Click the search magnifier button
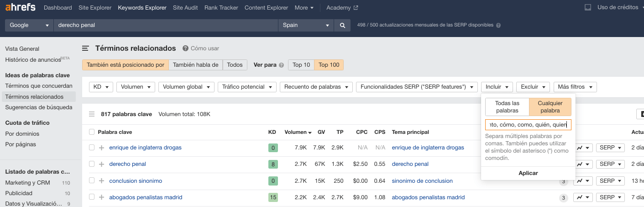 (x=342, y=26)
